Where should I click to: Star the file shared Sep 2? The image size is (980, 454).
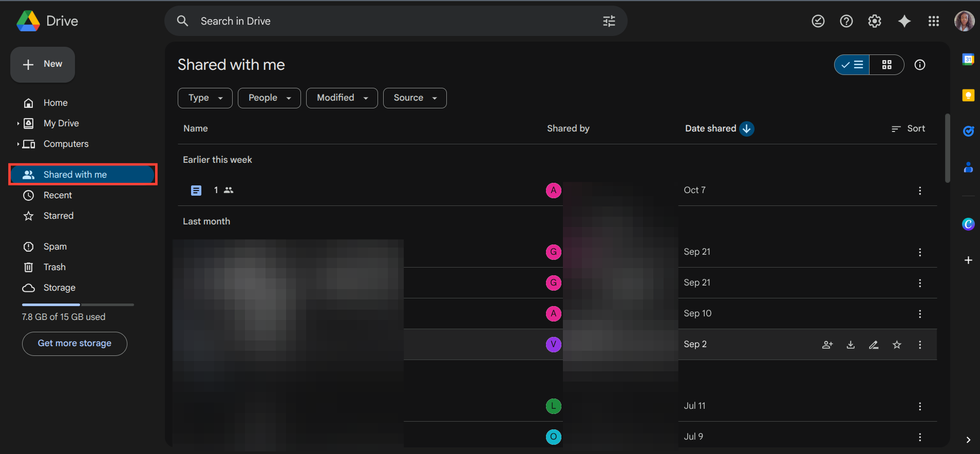(897, 345)
